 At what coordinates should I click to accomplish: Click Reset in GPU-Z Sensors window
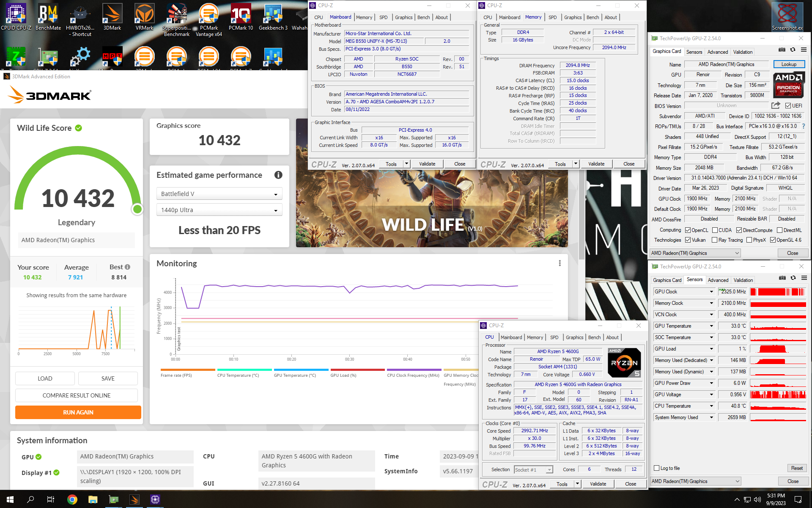click(x=797, y=468)
